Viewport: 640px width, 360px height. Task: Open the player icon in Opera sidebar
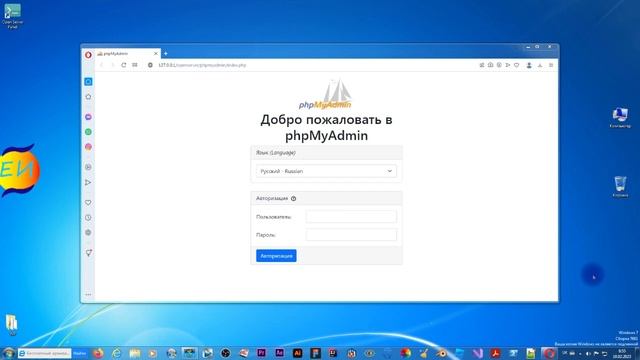tap(88, 167)
